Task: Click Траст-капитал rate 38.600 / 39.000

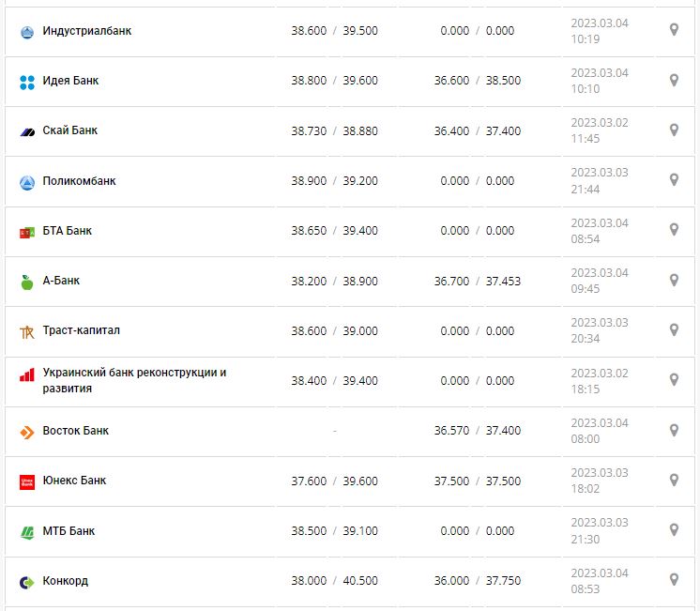Action: click(x=334, y=330)
